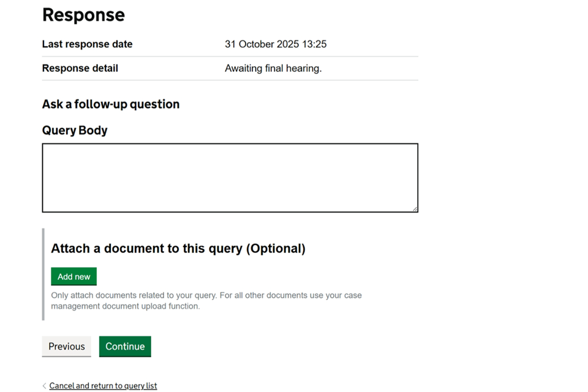Click the Attach a document to this query heading
This screenshot has width=588, height=392.
tap(178, 249)
